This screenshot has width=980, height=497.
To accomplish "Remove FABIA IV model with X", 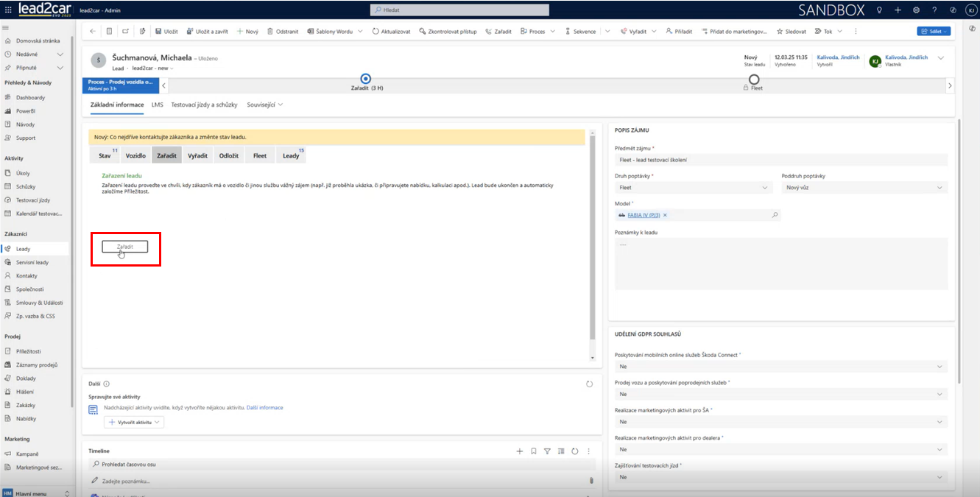I will pyautogui.click(x=665, y=215).
